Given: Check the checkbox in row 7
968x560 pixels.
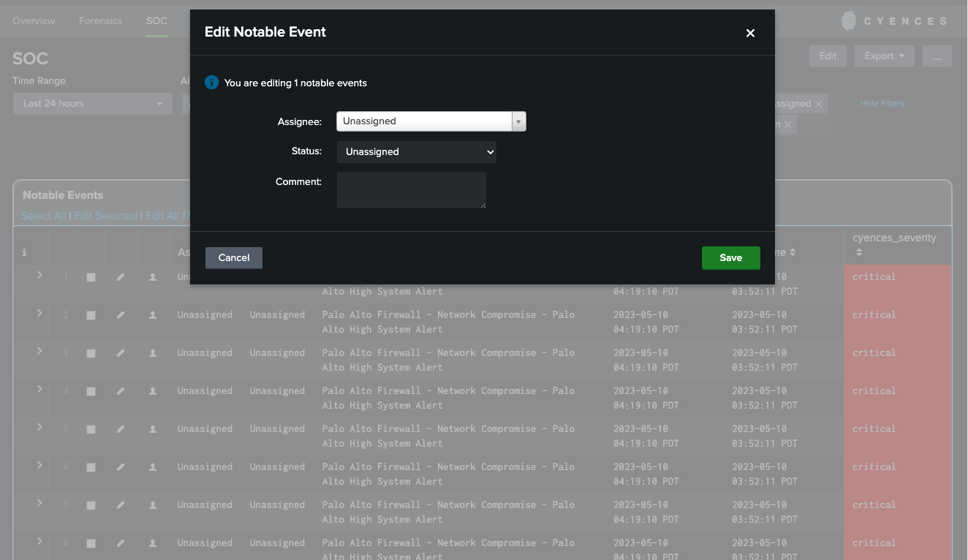Looking at the screenshot, I should tap(91, 505).
